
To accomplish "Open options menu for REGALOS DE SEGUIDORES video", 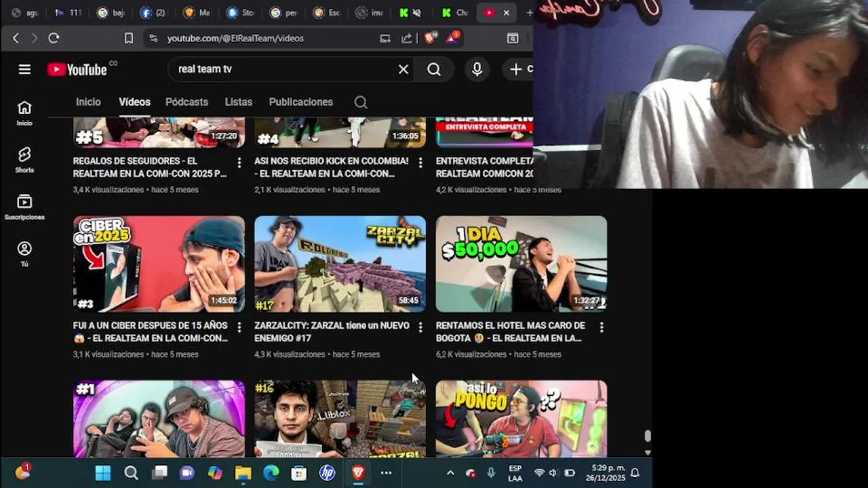I will click(x=239, y=163).
